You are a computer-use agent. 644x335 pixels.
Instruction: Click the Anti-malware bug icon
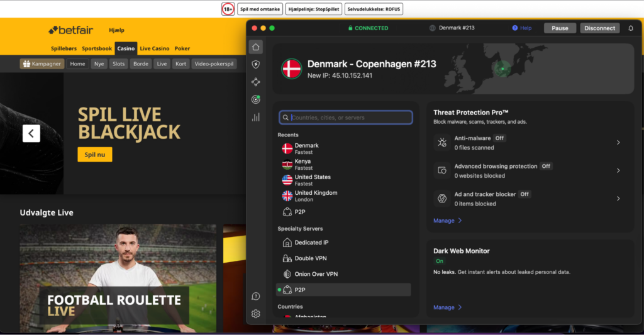(442, 143)
